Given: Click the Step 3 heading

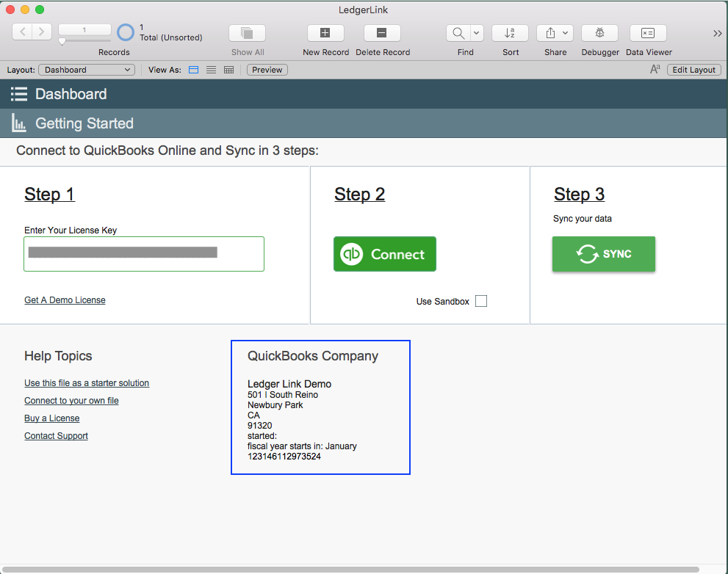Looking at the screenshot, I should pyautogui.click(x=580, y=195).
